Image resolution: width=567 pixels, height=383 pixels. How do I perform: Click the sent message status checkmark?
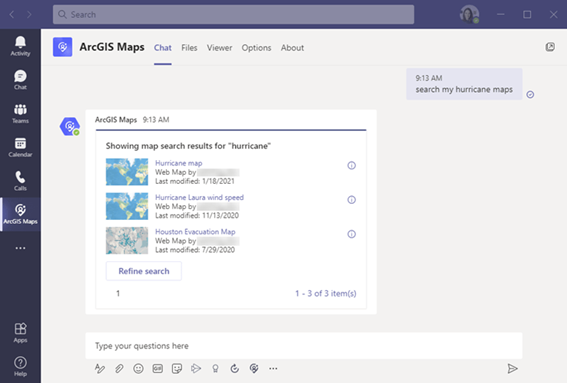coord(530,94)
